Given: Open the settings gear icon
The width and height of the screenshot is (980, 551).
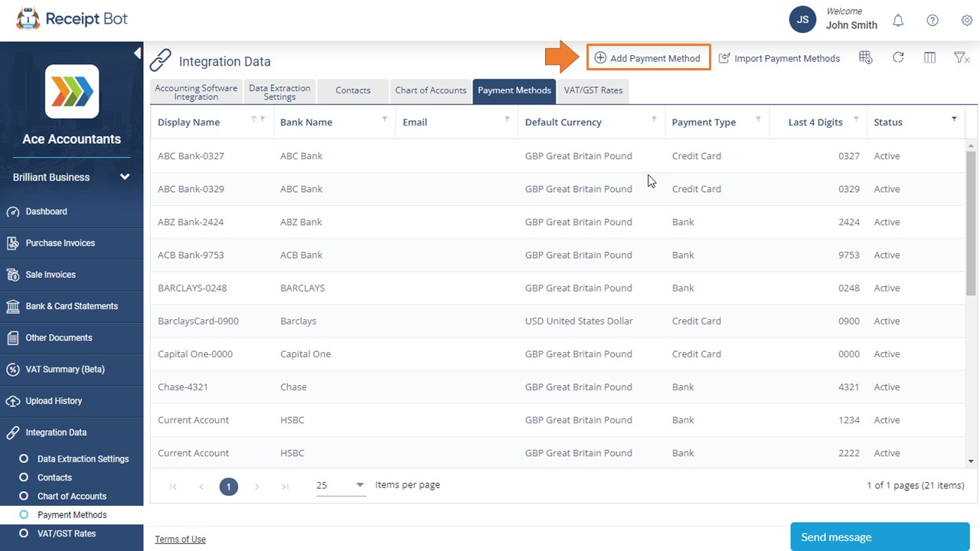Looking at the screenshot, I should tap(967, 21).
